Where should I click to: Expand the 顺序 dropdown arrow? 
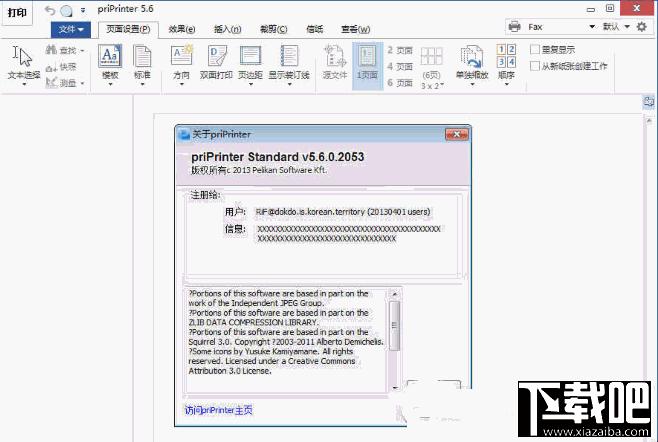506,84
